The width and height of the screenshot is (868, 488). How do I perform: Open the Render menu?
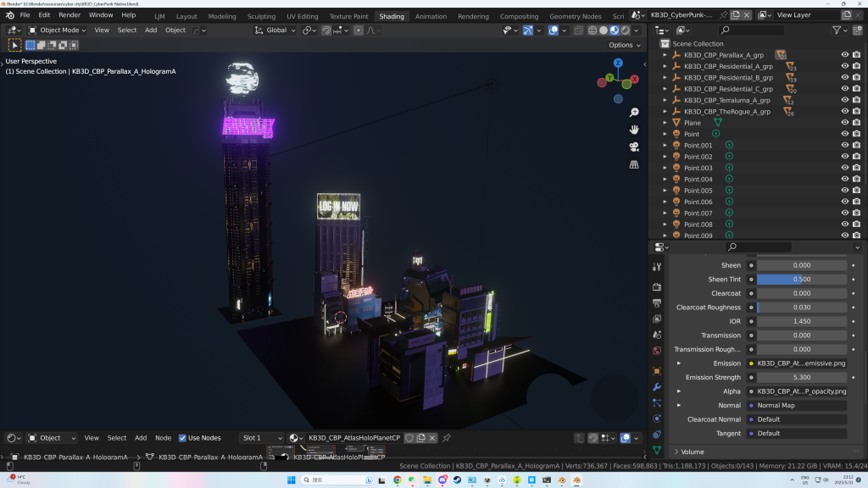click(70, 15)
